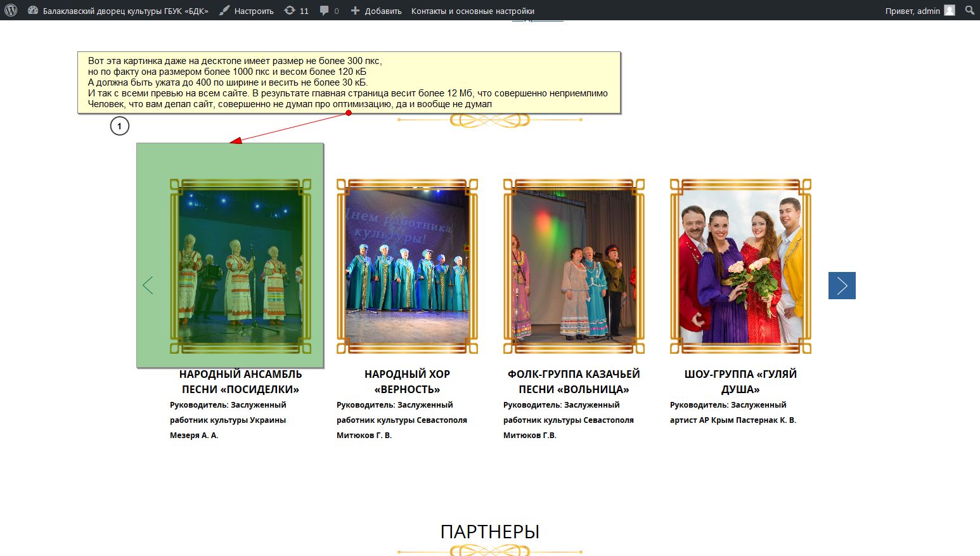View the 0 comments count

[337, 11]
